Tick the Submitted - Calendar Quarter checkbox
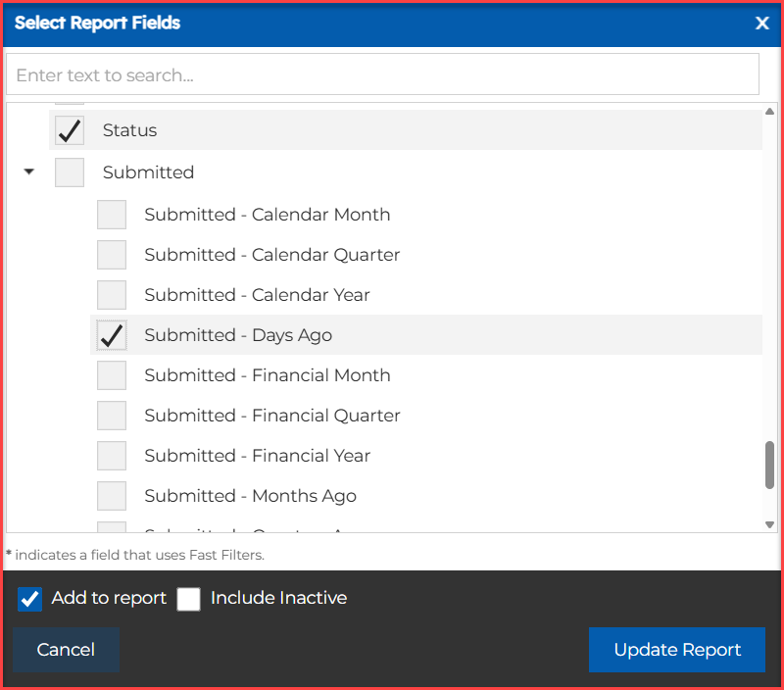This screenshot has width=784, height=690. click(x=112, y=255)
